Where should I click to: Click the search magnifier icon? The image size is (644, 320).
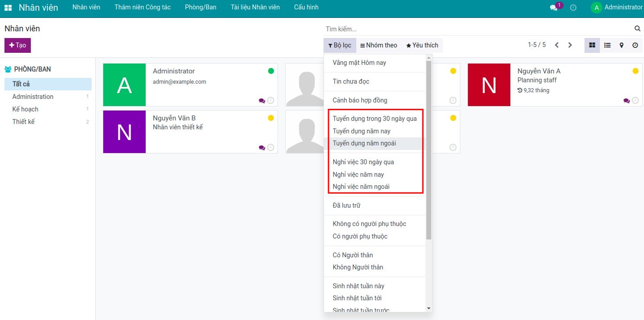pos(637,29)
